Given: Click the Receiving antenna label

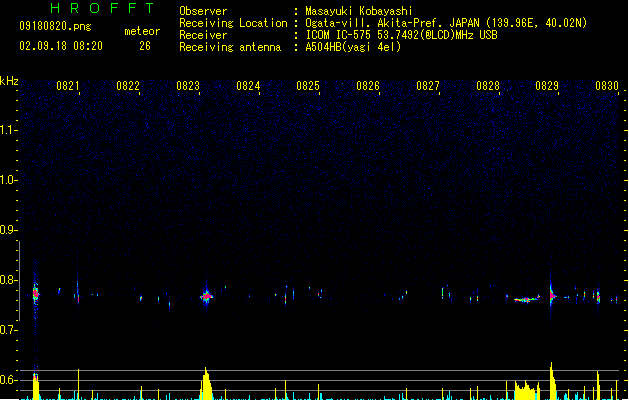Looking at the screenshot, I should point(230,47).
